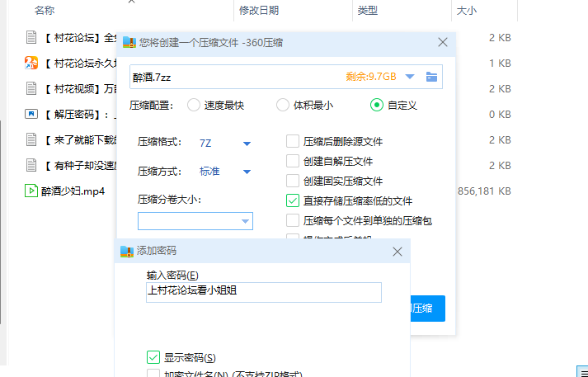588x377 pixels.
Task: Choose the 体积最小 radio button
Action: [283, 105]
